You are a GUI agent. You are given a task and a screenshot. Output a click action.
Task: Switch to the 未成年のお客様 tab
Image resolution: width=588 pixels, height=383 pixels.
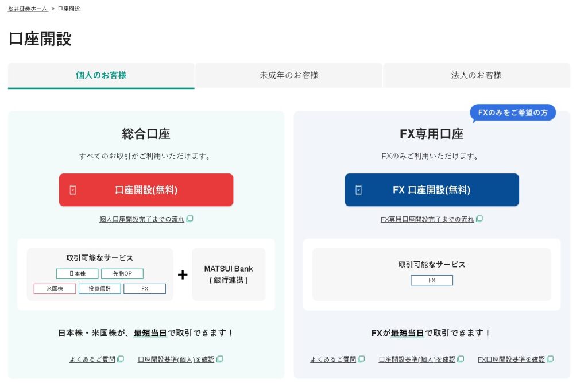[x=289, y=75]
